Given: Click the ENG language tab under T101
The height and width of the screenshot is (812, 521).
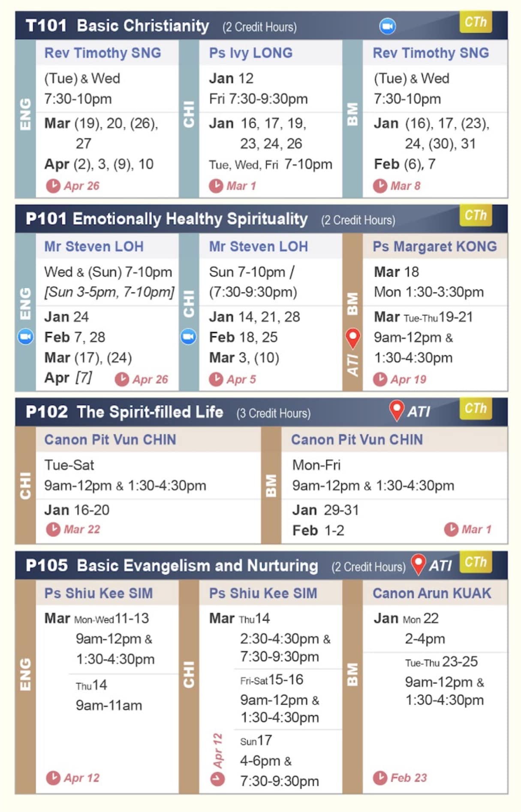Looking at the screenshot, I should 25,115.
